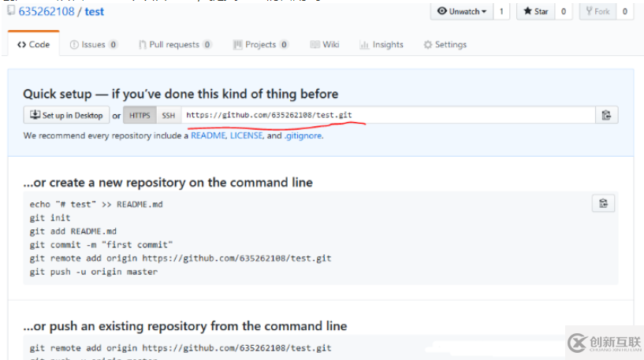Star the test repository
Viewport: 644px width, 360px height.
tap(535, 12)
